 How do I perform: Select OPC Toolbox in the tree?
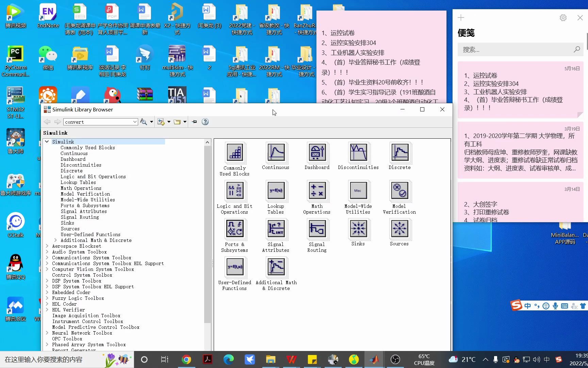[x=67, y=339]
